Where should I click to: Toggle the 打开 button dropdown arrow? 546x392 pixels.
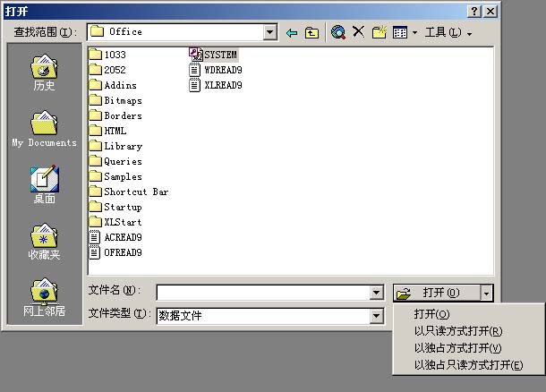click(486, 293)
